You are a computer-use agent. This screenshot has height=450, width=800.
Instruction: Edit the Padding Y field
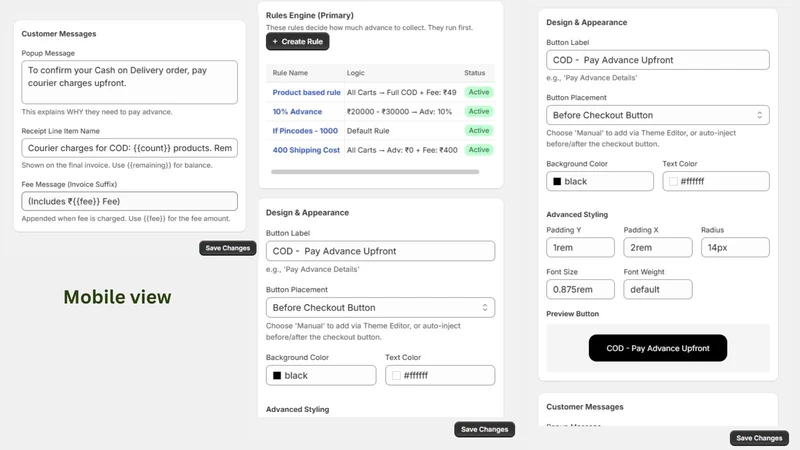580,247
